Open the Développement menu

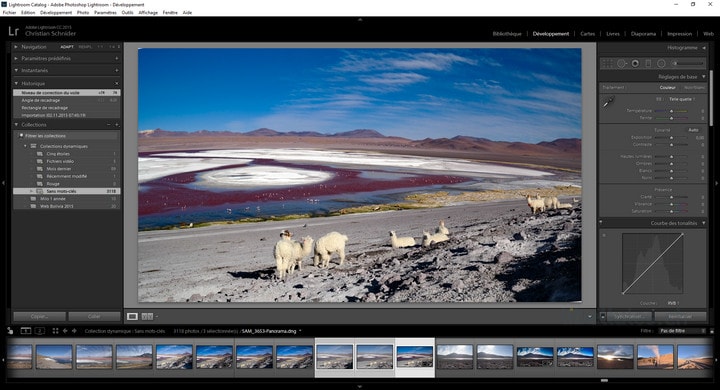point(56,12)
